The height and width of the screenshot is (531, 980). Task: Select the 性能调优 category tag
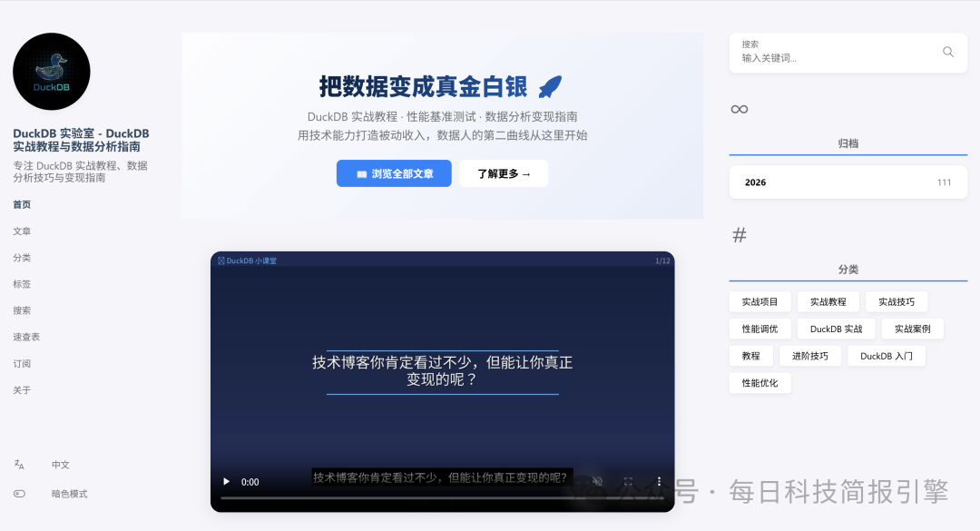pyautogui.click(x=760, y=329)
